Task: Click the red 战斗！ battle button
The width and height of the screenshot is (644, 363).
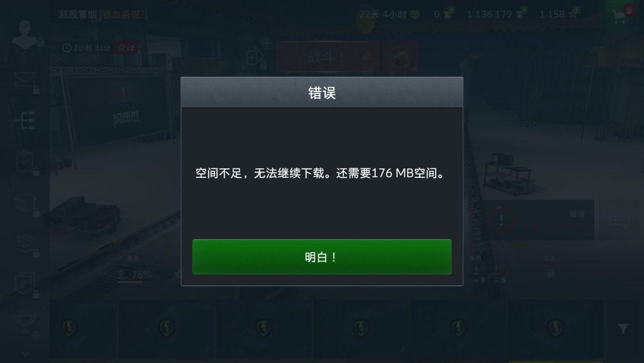Action: pyautogui.click(x=328, y=56)
